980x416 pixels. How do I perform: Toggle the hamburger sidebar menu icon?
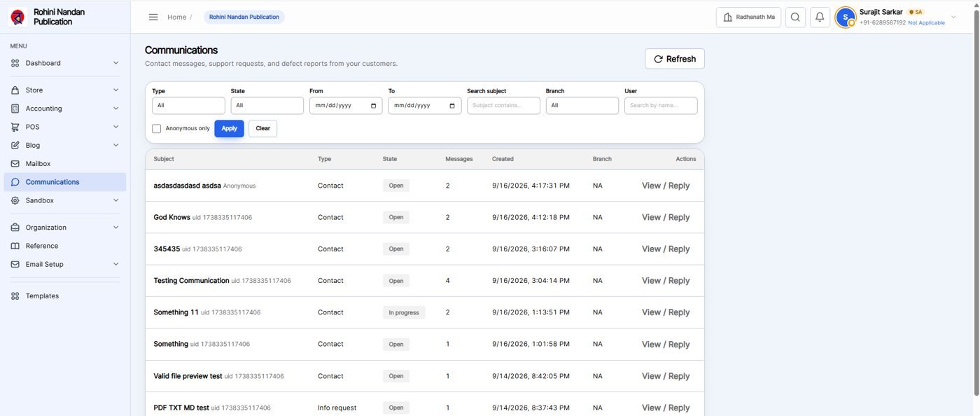pyautogui.click(x=153, y=17)
